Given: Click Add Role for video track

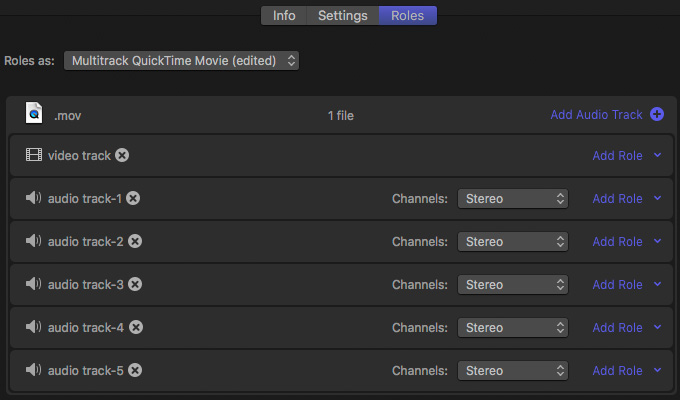Looking at the screenshot, I should click(618, 155).
